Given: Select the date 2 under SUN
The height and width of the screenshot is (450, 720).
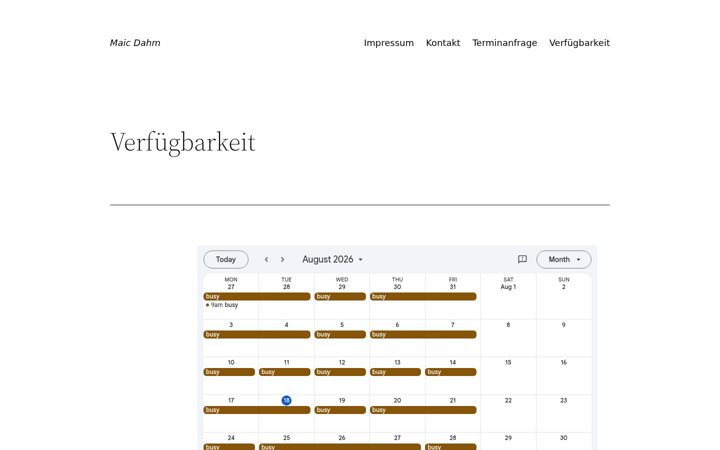Looking at the screenshot, I should (564, 287).
